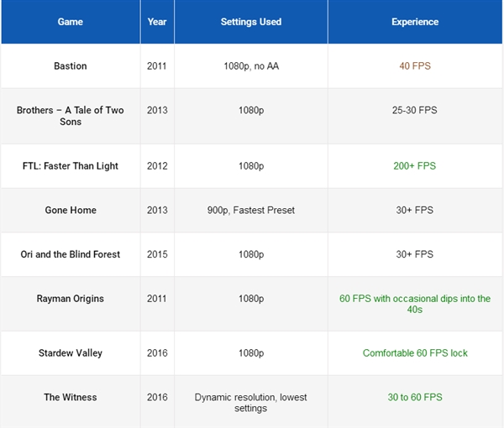This screenshot has width=504, height=428.
Task: Select the "1080p, no AA" settings cell
Action: point(251,66)
